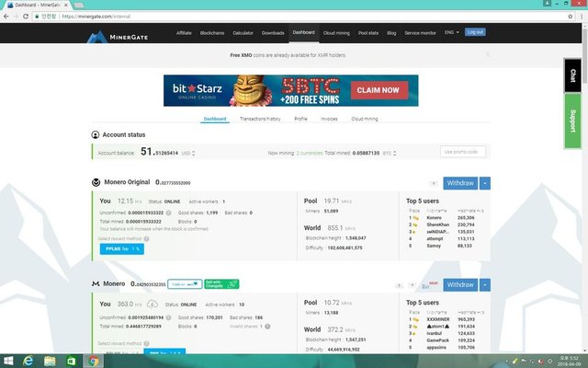Click Chrome icon in taskbar
The width and height of the screenshot is (588, 368).
[x=94, y=362]
